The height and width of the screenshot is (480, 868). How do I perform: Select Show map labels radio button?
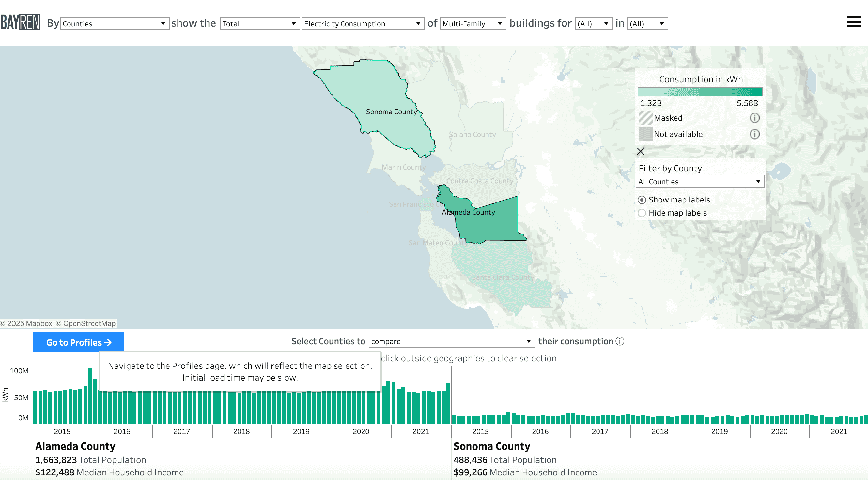click(642, 200)
